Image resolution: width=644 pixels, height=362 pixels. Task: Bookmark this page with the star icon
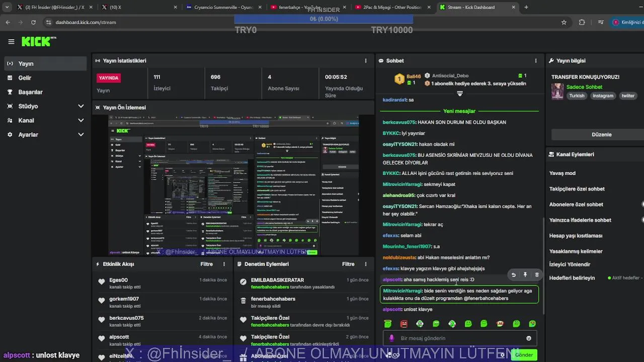coord(564,22)
